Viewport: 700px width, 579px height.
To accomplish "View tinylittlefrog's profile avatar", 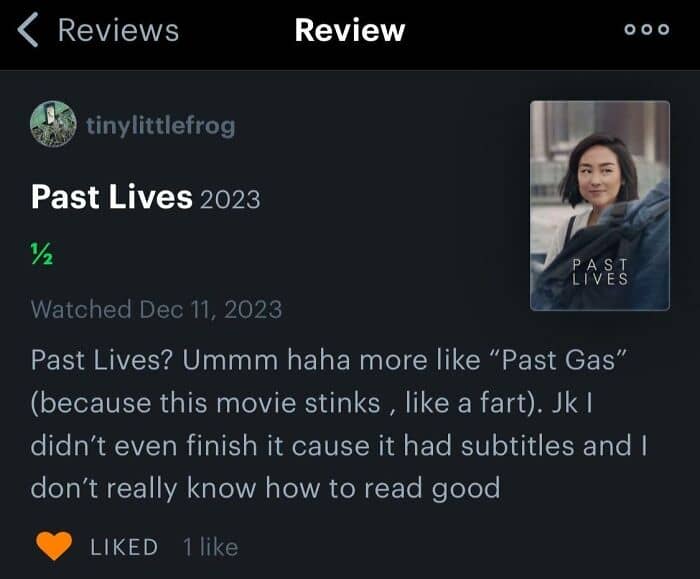I will pyautogui.click(x=53, y=124).
